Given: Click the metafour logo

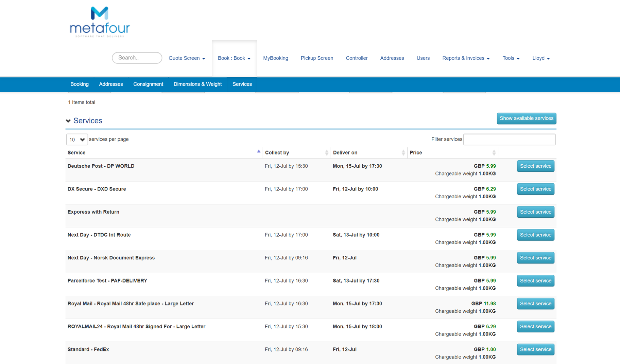Looking at the screenshot, I should [x=100, y=22].
